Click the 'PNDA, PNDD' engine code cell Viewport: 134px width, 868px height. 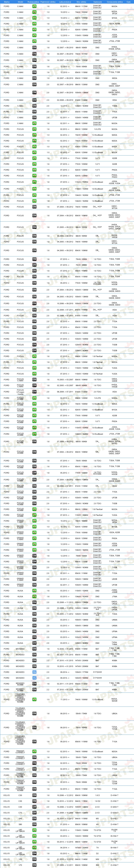114,176
